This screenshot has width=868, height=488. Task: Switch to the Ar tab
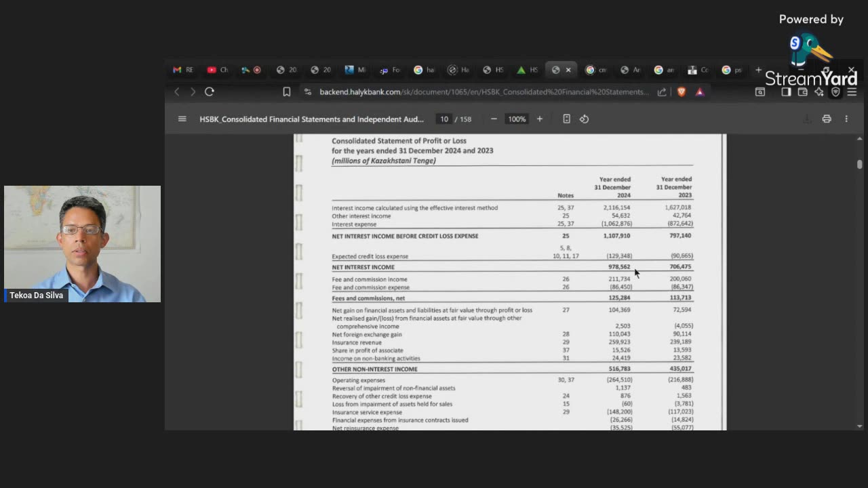point(631,70)
